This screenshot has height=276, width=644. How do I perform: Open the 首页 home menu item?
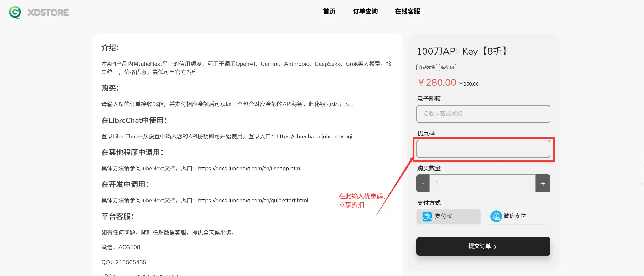pos(329,12)
